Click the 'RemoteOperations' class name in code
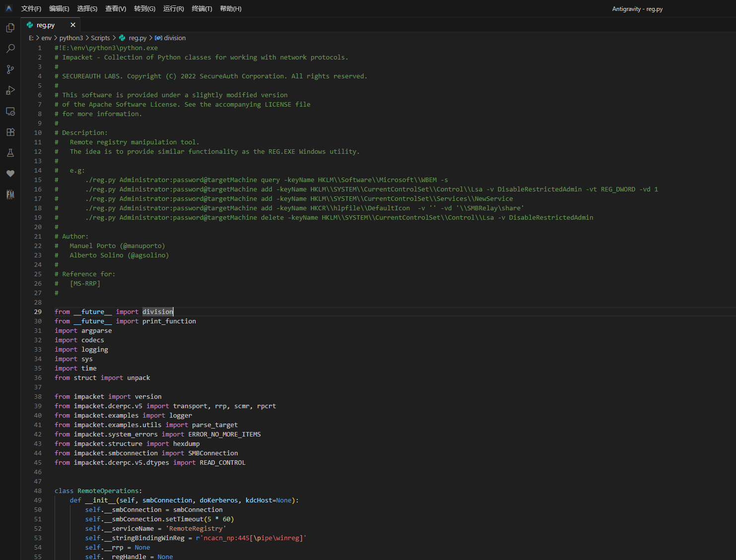This screenshot has width=736, height=560. pyautogui.click(x=108, y=491)
